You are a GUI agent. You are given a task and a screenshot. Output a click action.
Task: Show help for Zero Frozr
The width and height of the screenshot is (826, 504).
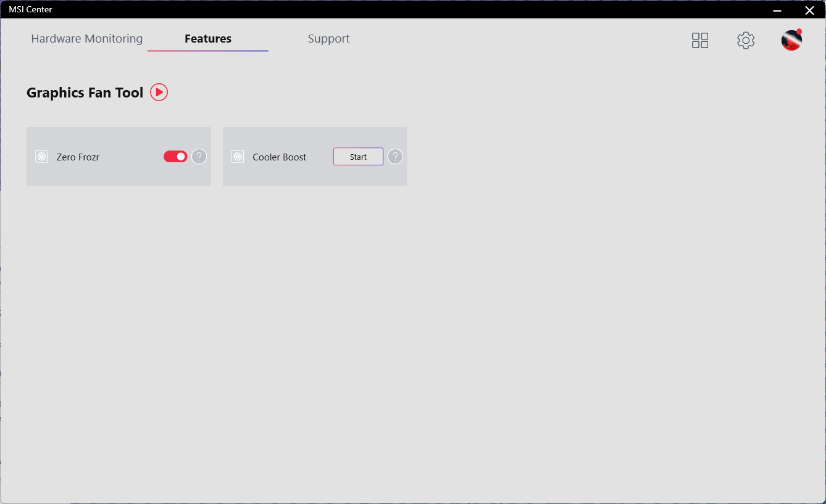tap(199, 157)
